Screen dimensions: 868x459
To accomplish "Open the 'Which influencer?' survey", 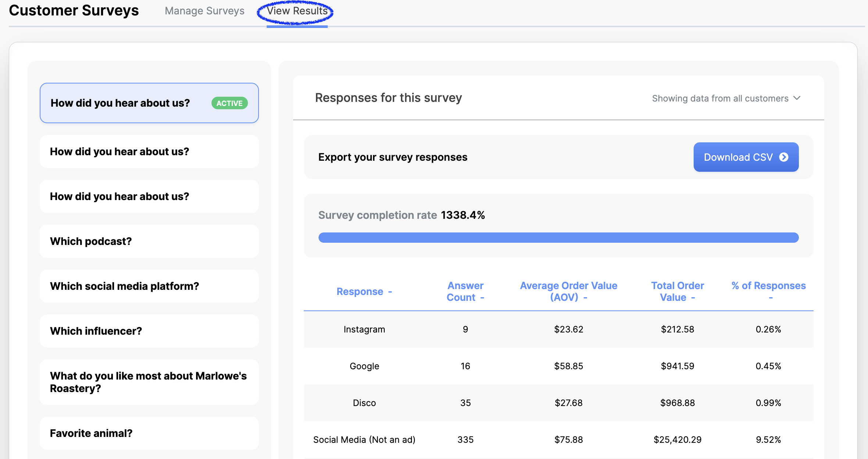I will point(149,331).
